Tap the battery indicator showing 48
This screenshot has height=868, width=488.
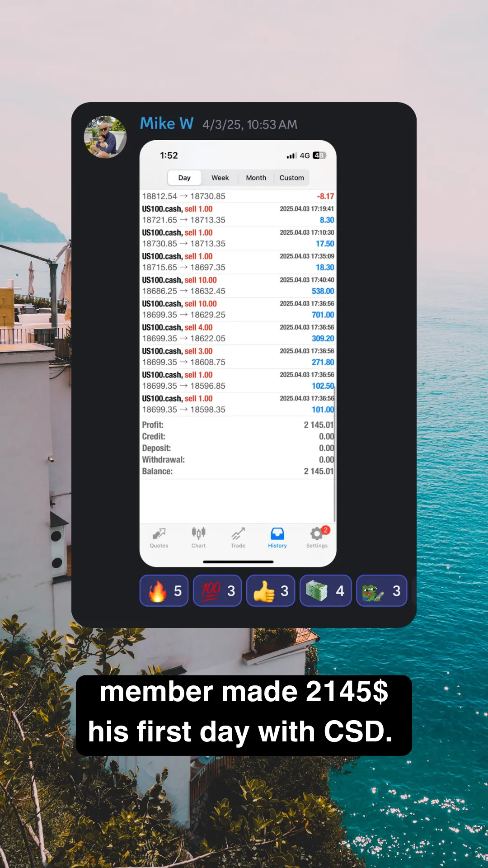click(x=319, y=156)
